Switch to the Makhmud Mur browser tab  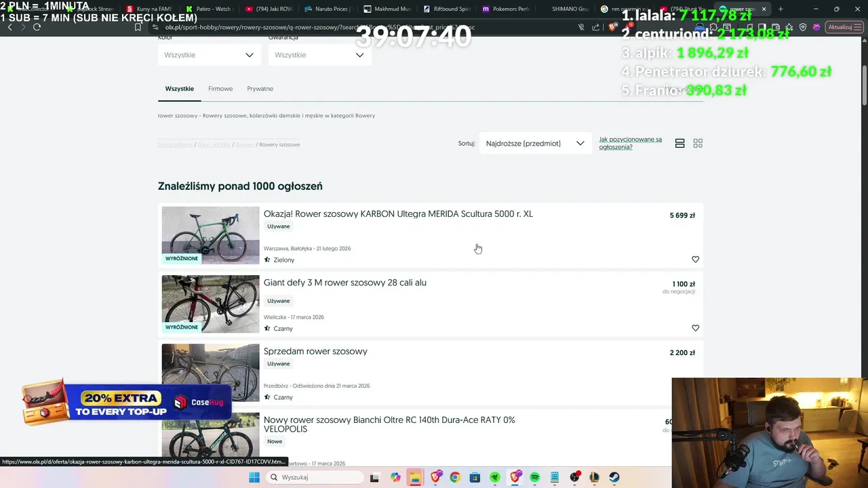pos(387,9)
